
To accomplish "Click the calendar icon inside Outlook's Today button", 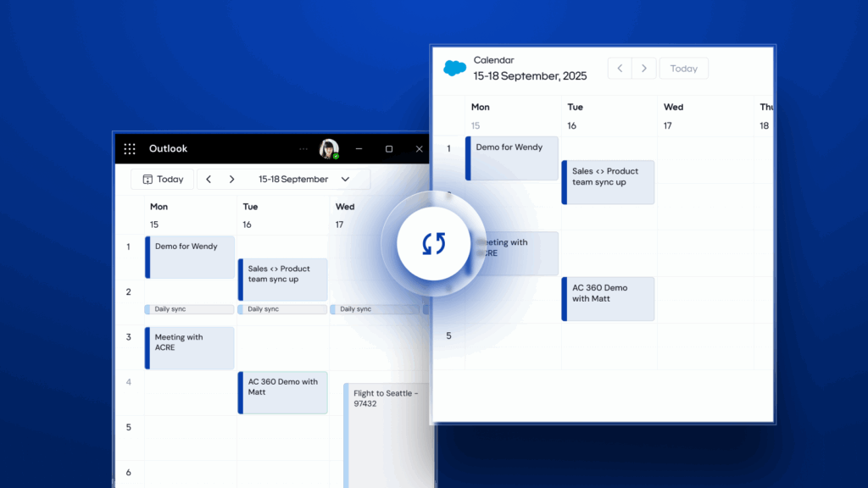I will click(148, 179).
